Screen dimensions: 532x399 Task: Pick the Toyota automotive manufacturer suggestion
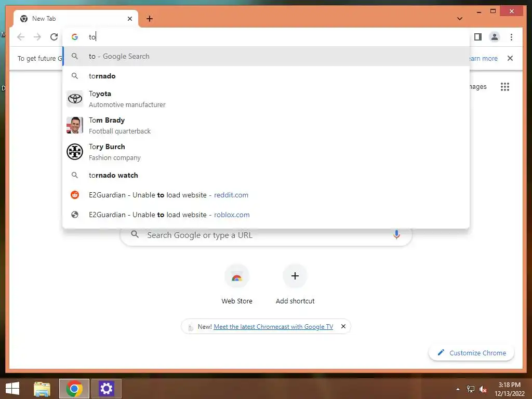click(x=266, y=99)
